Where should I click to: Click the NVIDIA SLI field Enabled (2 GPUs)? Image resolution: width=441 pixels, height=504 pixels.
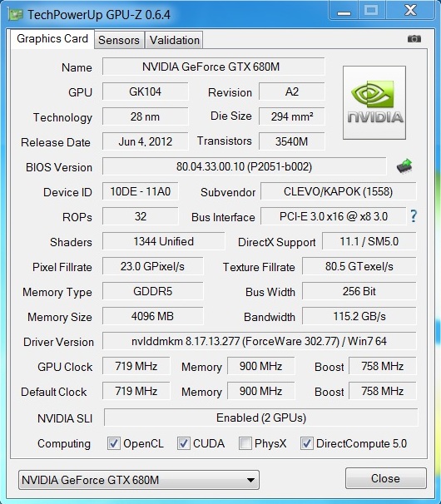pyautogui.click(x=261, y=418)
